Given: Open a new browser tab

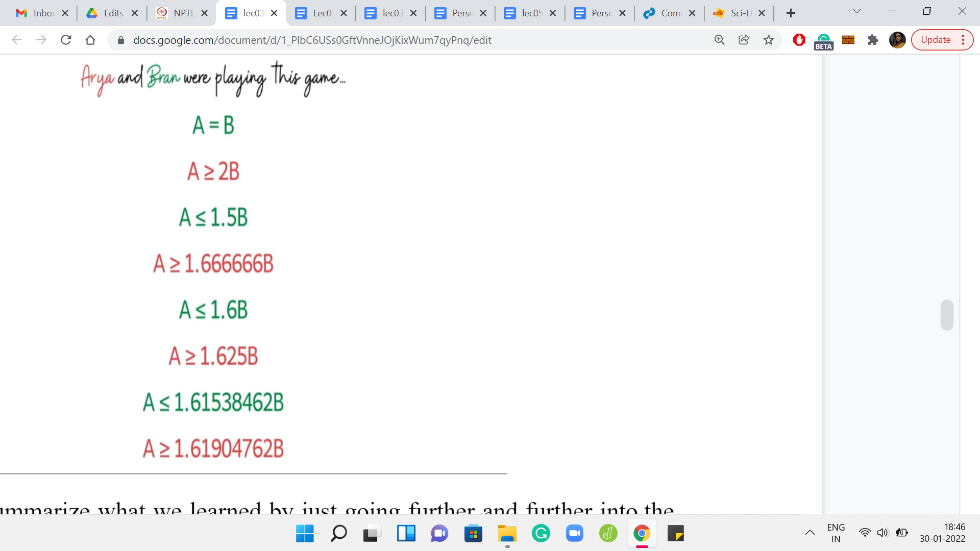Looking at the screenshot, I should 791,13.
